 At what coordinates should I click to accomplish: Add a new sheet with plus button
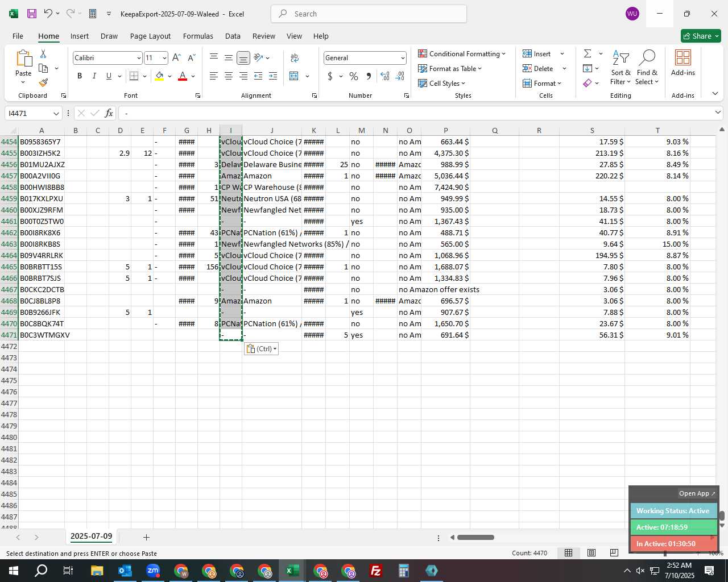(146, 537)
